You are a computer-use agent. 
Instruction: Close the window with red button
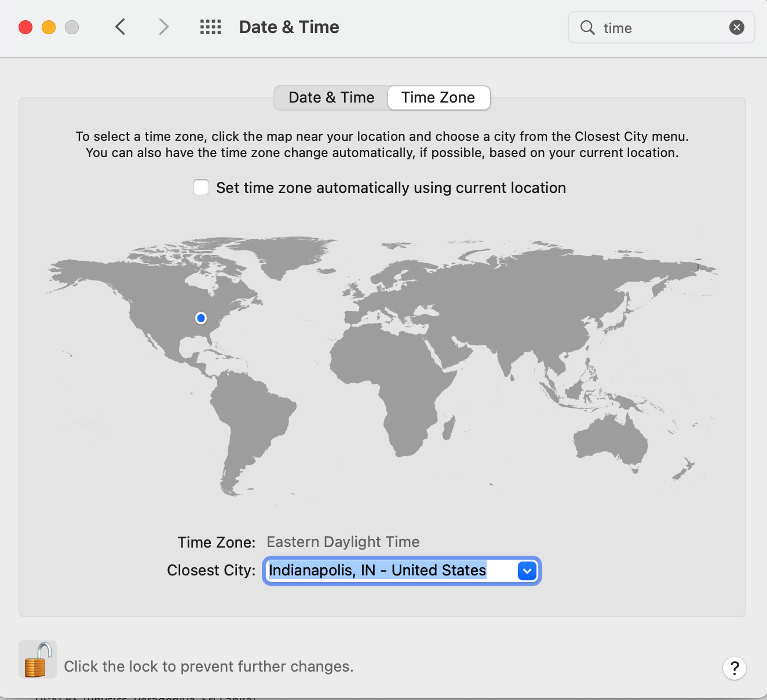coord(25,27)
